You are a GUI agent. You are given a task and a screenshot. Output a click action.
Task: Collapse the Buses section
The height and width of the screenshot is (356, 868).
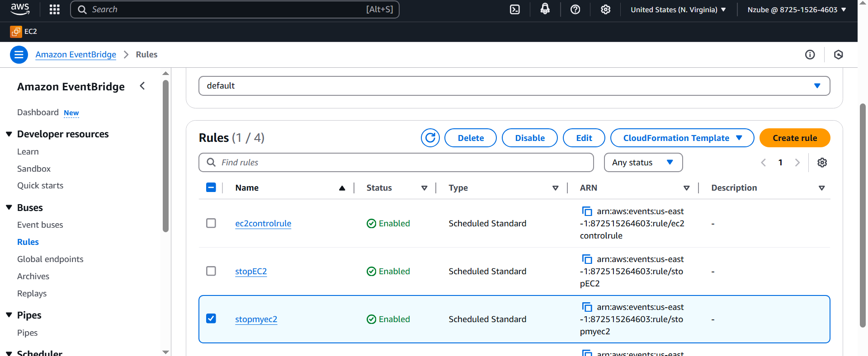click(9, 207)
